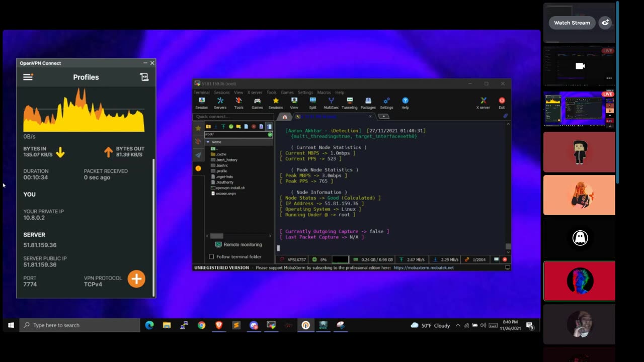The height and width of the screenshot is (362, 644).
Task: Open the Macros menu
Action: [324, 93]
